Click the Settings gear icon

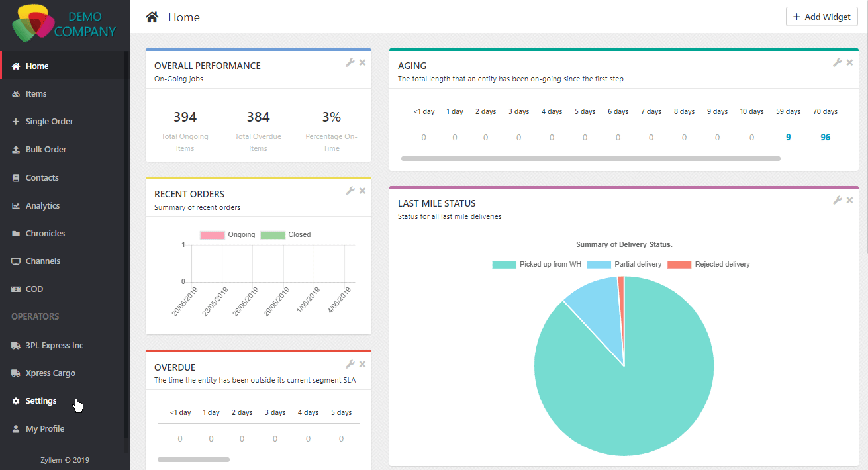(16, 401)
